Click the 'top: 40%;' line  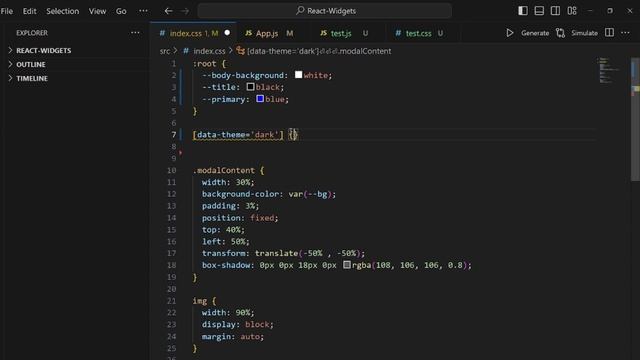tap(223, 229)
